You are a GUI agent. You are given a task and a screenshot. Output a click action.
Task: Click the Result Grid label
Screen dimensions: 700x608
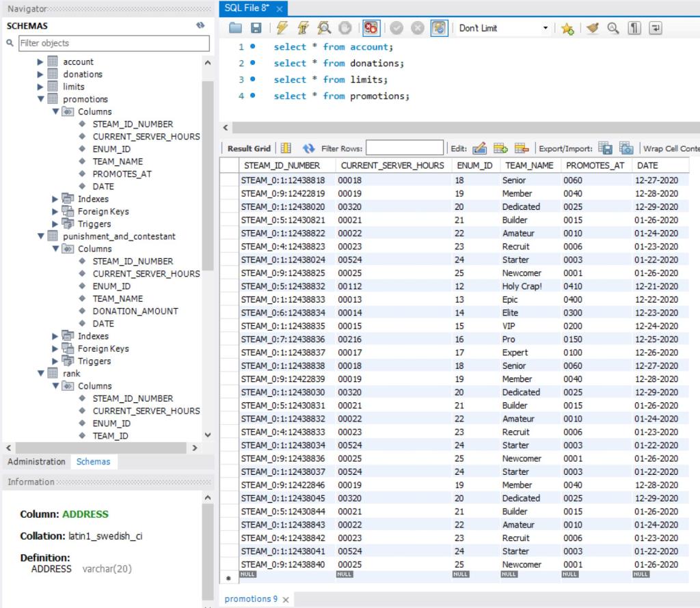coord(250,147)
